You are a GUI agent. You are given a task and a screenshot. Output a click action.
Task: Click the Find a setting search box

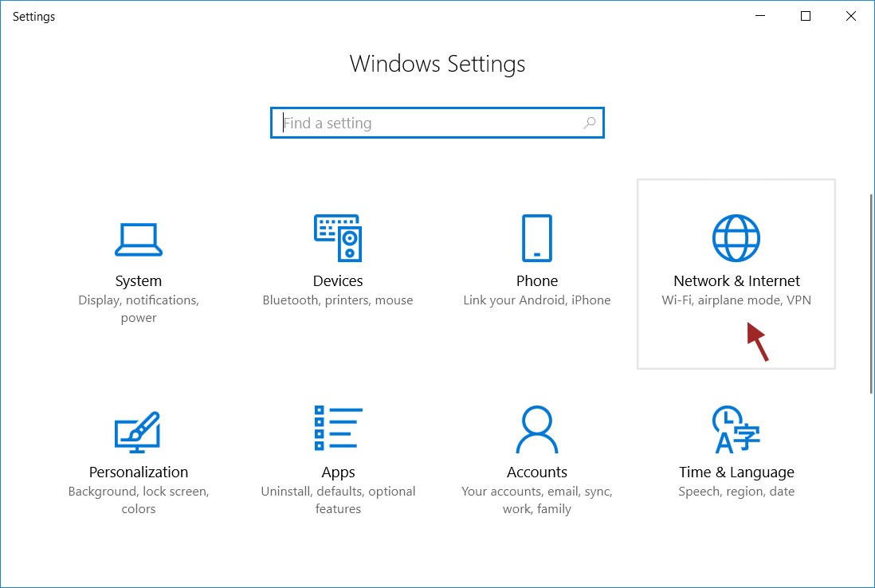pyautogui.click(x=437, y=123)
